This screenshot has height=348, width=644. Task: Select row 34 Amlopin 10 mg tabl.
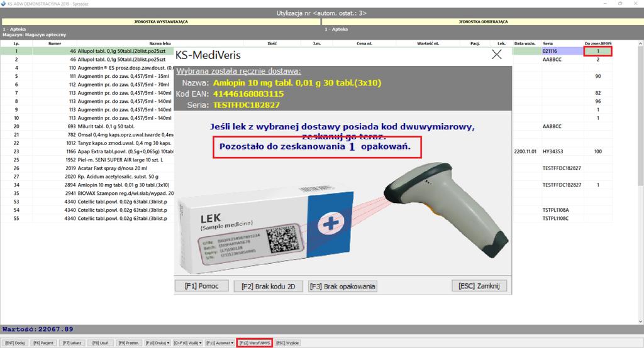point(87,185)
